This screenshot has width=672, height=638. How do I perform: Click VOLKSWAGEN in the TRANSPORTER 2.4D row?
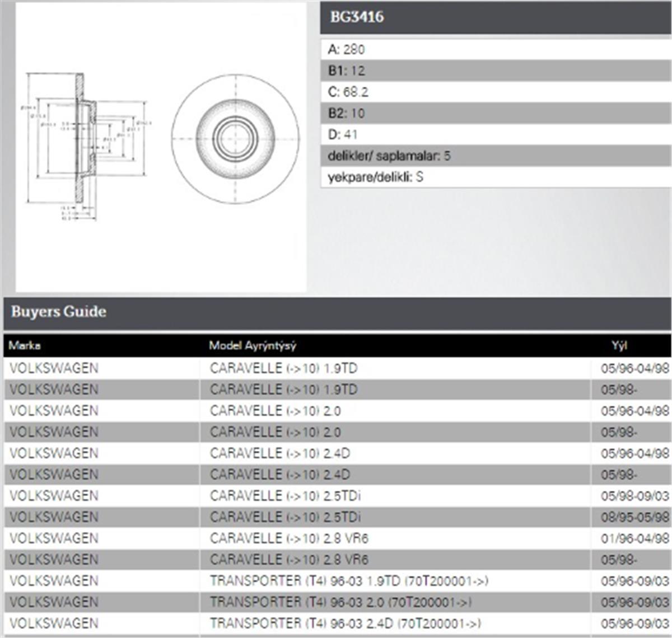click(54, 623)
